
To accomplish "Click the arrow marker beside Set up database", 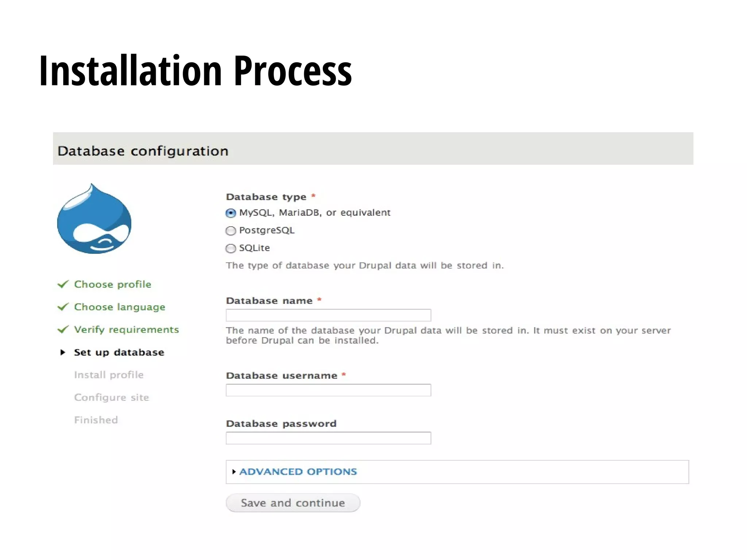I will coord(63,352).
